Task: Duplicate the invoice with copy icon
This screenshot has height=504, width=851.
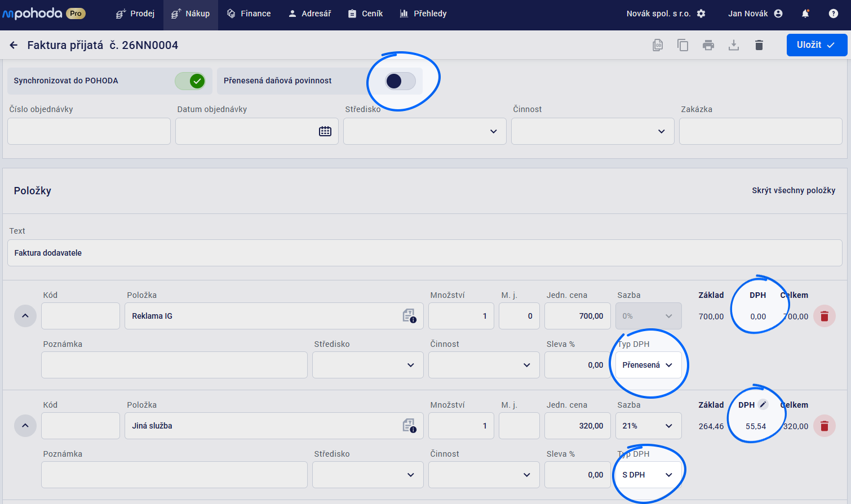Action: tap(683, 45)
